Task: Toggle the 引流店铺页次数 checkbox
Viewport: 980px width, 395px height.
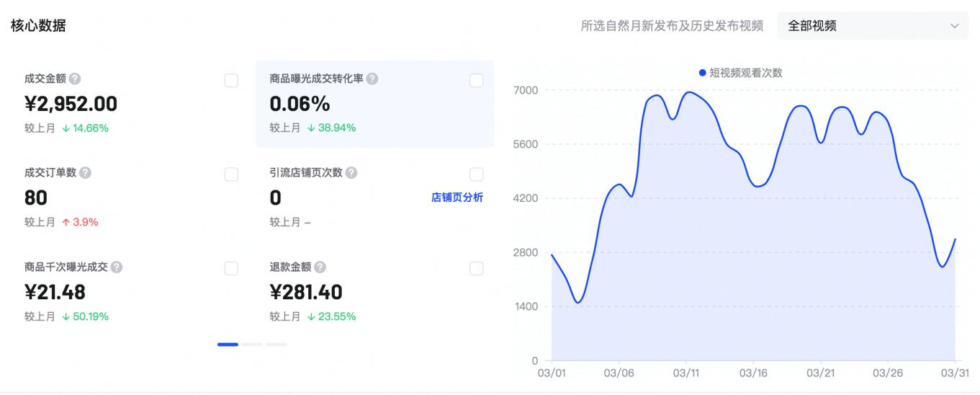Action: (476, 174)
